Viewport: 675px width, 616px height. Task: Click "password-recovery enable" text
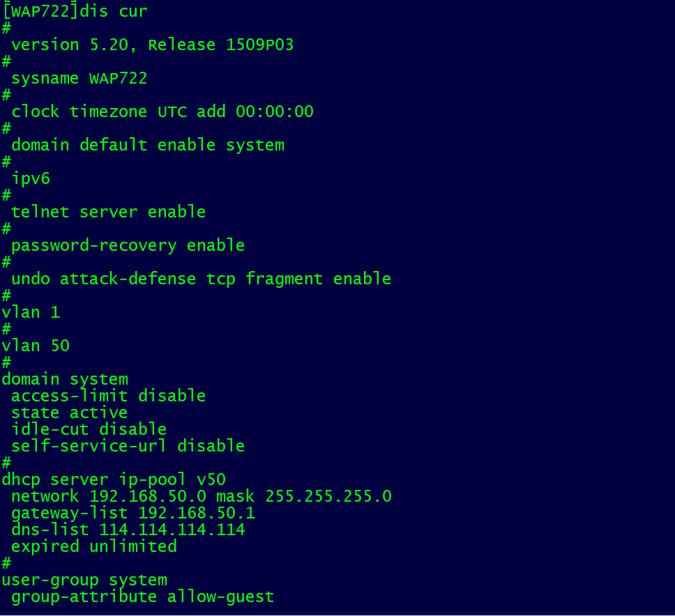click(x=128, y=245)
